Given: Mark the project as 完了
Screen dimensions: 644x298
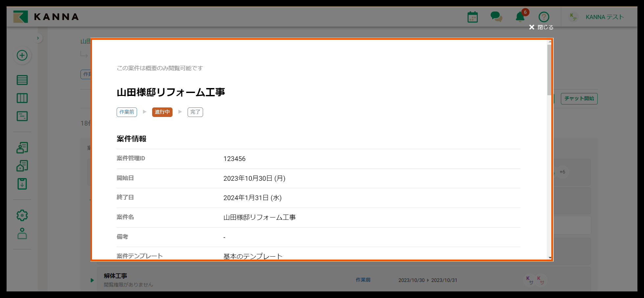Looking at the screenshot, I should tap(195, 112).
